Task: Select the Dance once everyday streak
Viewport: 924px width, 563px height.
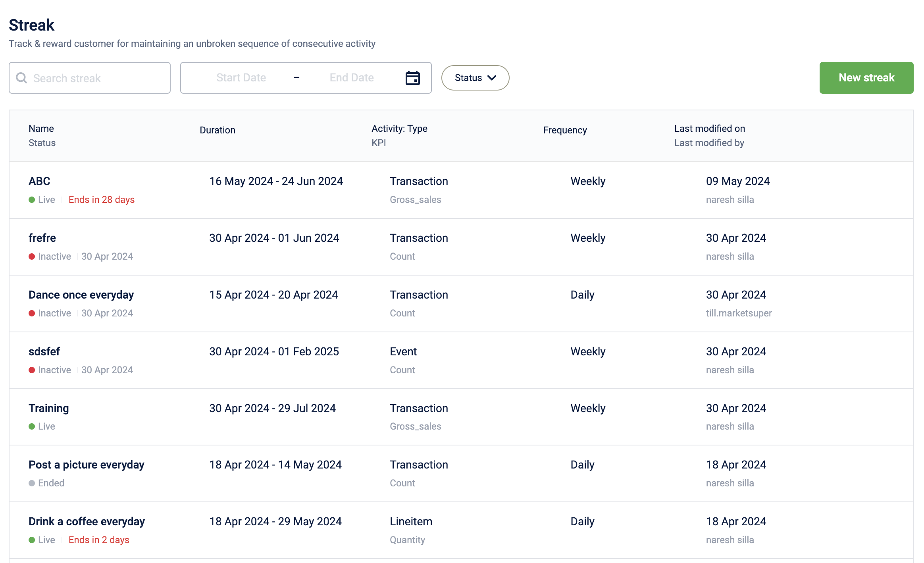Action: [x=81, y=295]
